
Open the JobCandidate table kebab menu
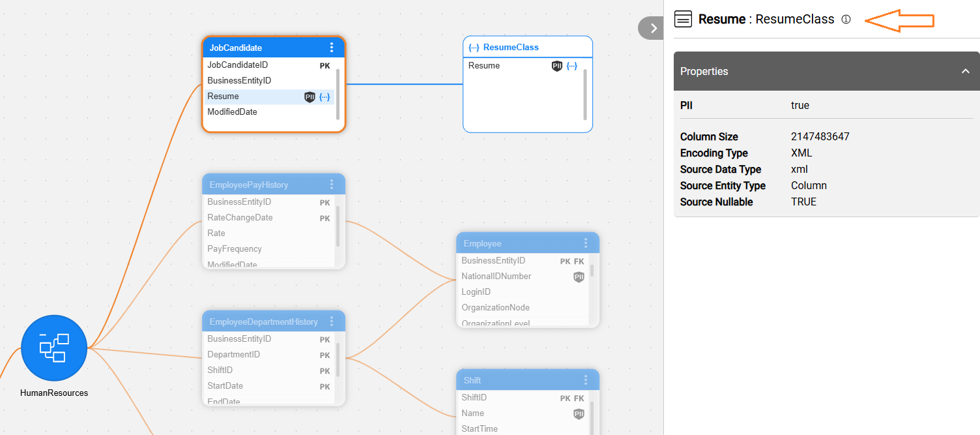332,48
